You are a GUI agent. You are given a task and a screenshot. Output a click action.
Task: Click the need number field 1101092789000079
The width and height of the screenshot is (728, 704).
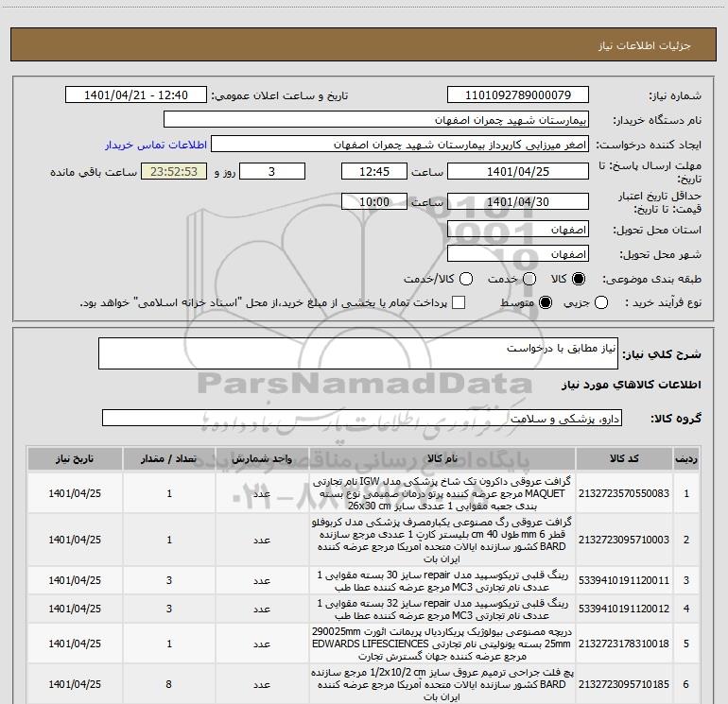point(518,95)
